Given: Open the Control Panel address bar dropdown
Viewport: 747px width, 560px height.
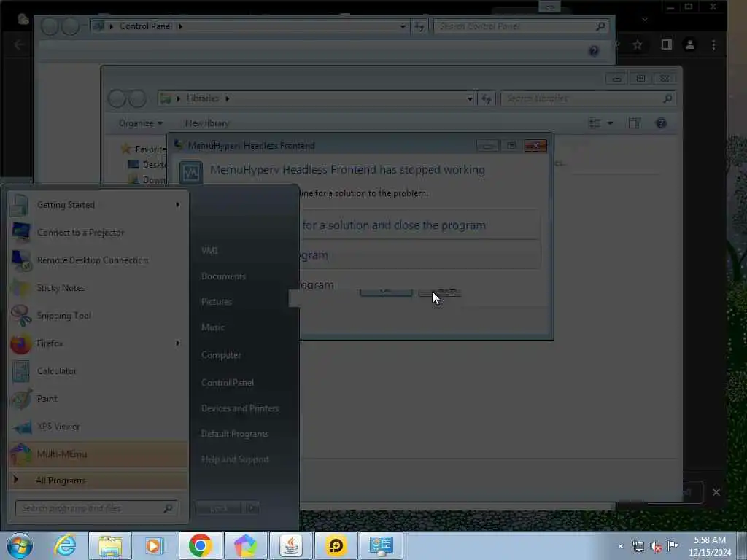Looking at the screenshot, I should coord(403,27).
